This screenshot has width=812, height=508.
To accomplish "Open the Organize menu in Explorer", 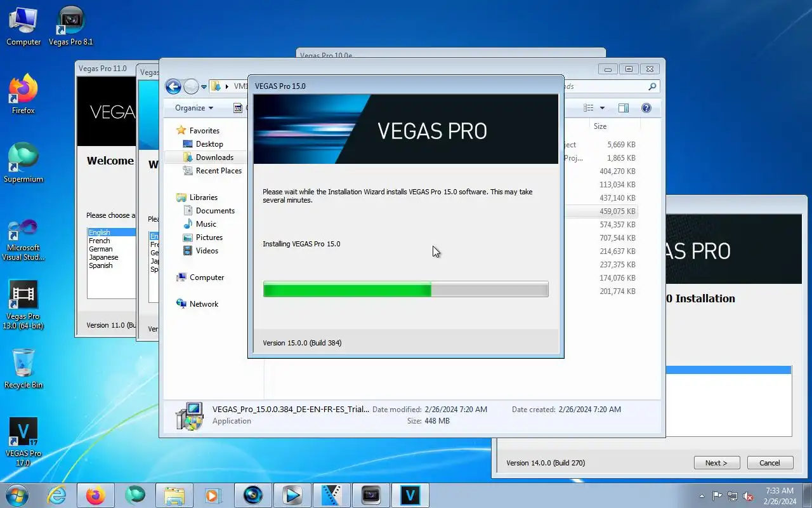I will coord(194,108).
